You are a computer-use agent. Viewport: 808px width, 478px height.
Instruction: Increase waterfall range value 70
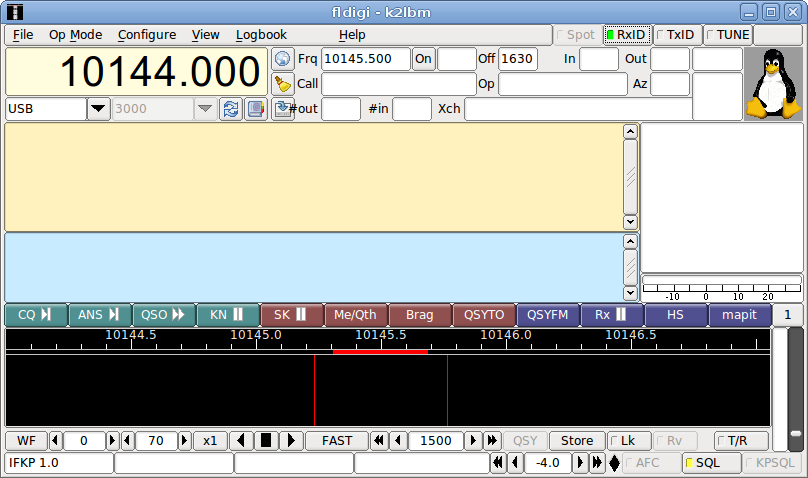[184, 441]
